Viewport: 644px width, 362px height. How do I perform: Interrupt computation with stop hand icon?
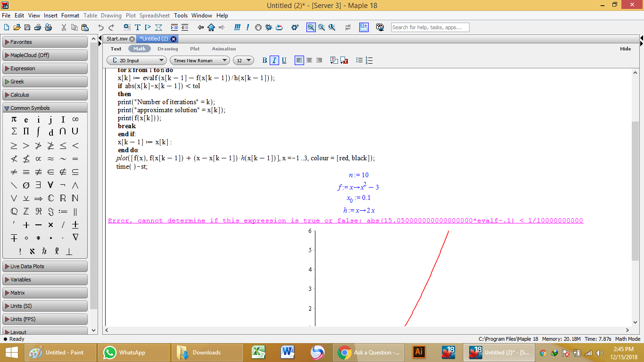click(258, 27)
